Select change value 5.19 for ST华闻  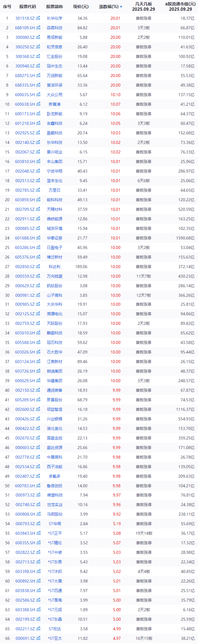(117, 524)
